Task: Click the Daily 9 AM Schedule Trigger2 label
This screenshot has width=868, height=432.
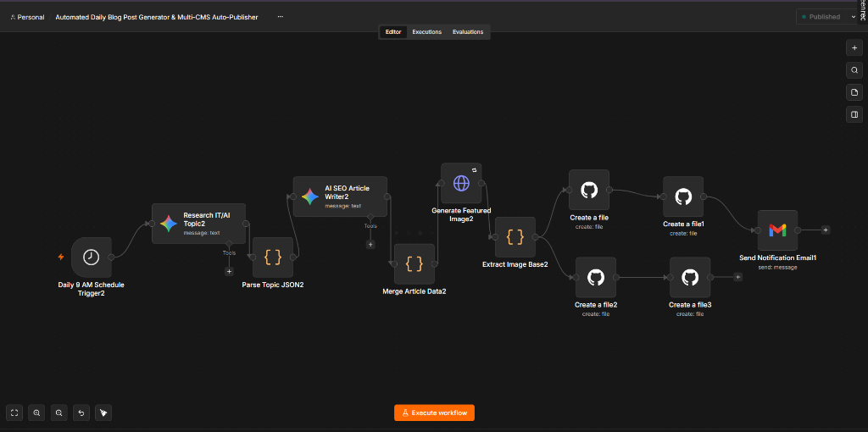Action: tap(92, 290)
